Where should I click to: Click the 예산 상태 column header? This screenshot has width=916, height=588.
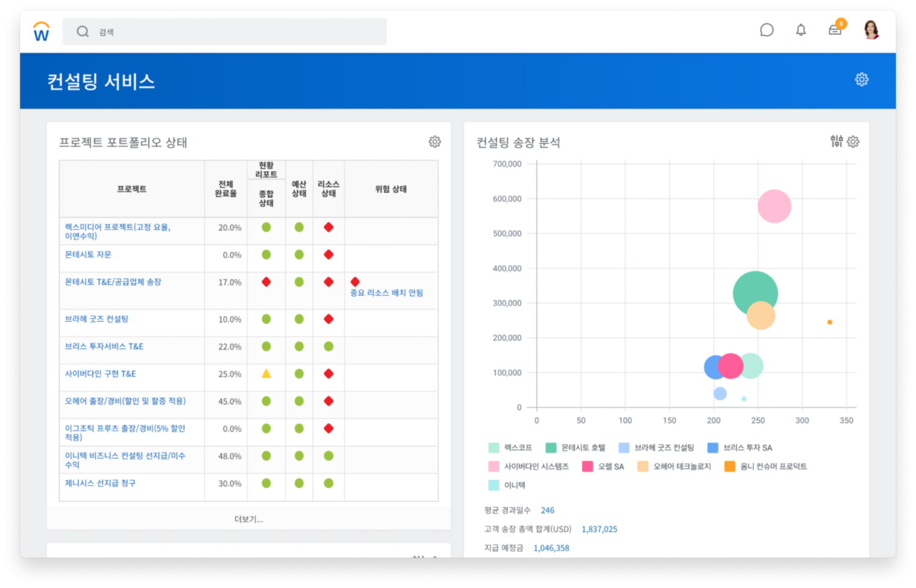click(299, 189)
